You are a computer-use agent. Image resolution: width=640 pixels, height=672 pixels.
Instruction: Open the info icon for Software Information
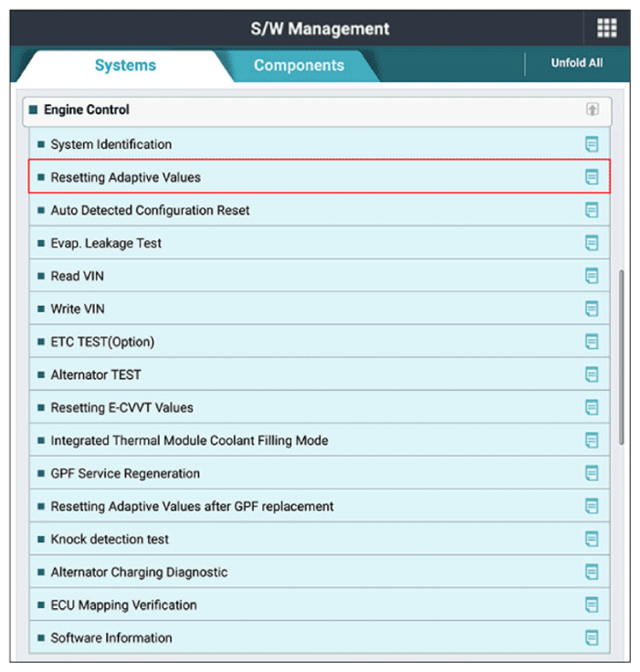coord(592,637)
